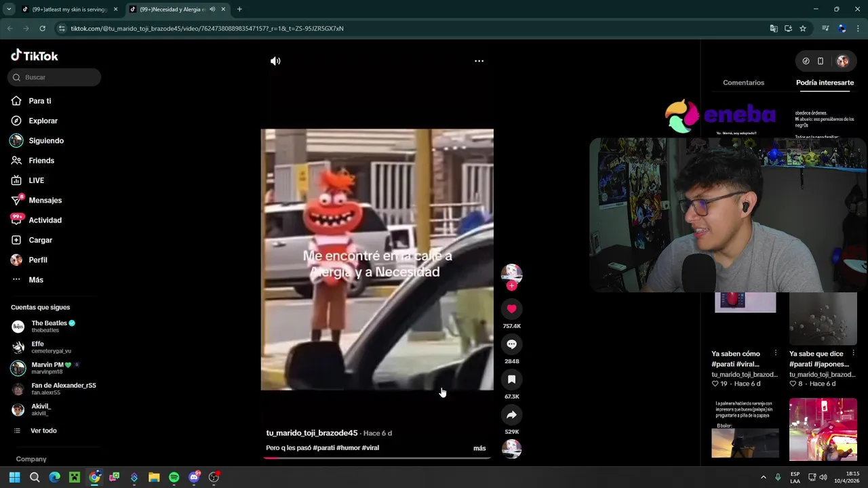This screenshot has width=868, height=488.
Task: Open a new Chrome tab
Action: click(x=239, y=9)
